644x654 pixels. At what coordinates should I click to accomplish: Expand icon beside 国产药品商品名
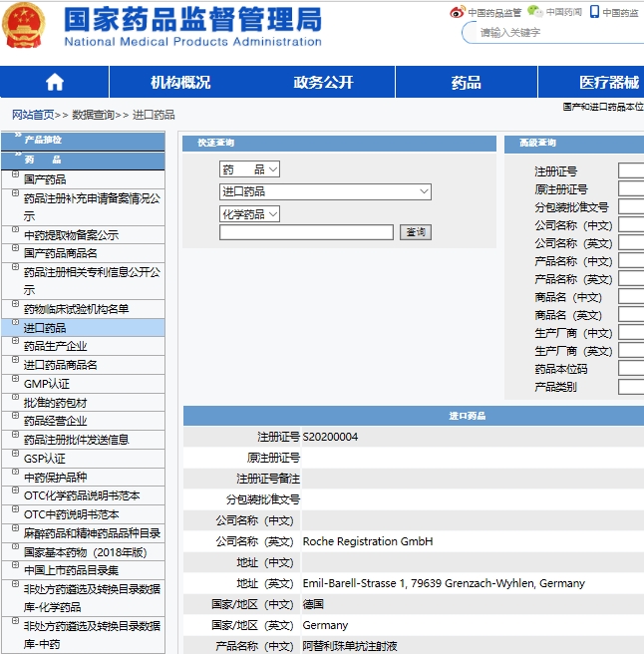coord(15,248)
